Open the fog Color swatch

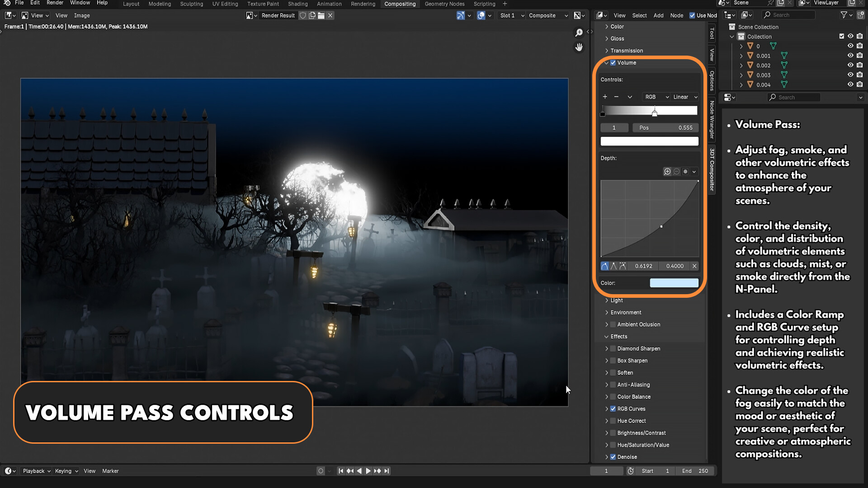pos(674,282)
